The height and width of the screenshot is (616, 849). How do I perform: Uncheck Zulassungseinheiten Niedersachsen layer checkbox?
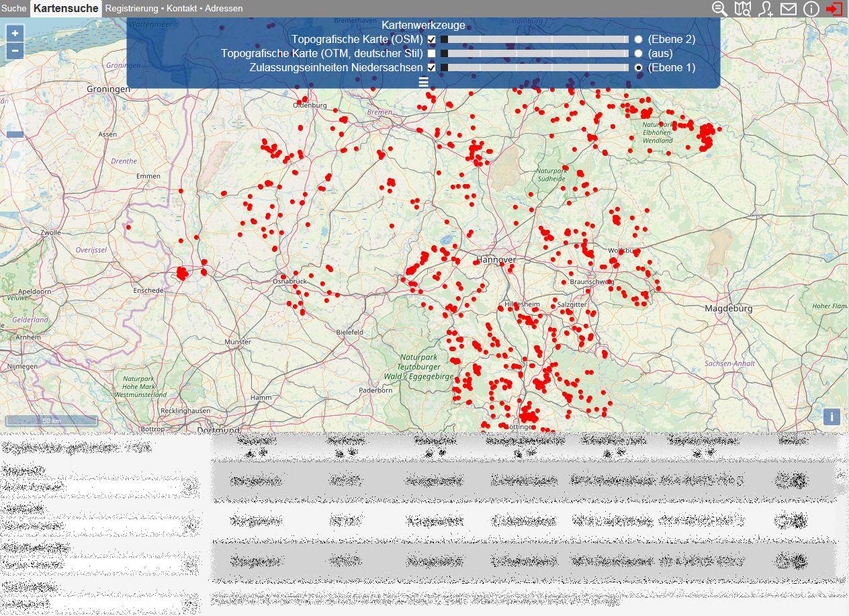click(x=431, y=68)
